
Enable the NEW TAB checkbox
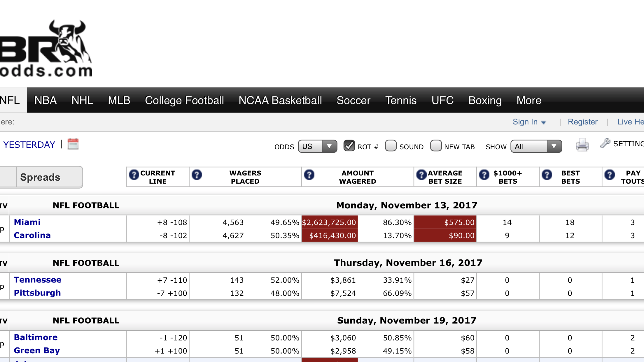[436, 146]
